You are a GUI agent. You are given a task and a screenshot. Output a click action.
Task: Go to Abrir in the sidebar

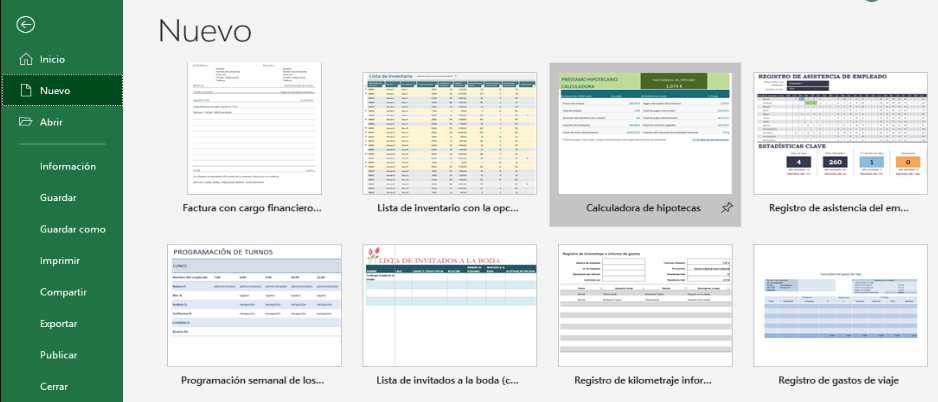62,122
